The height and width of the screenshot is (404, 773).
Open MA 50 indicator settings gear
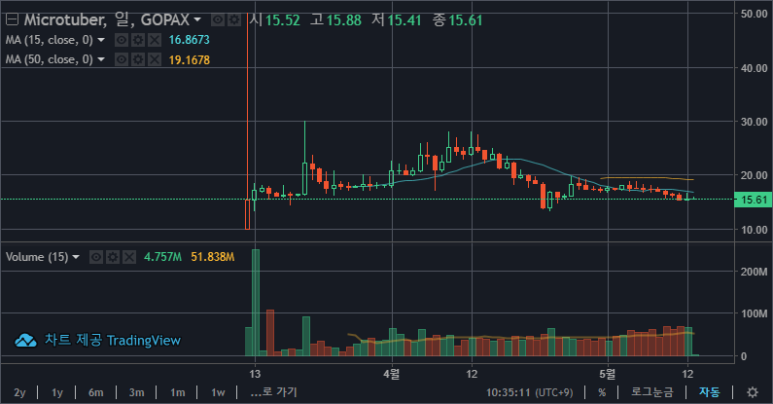point(137,60)
